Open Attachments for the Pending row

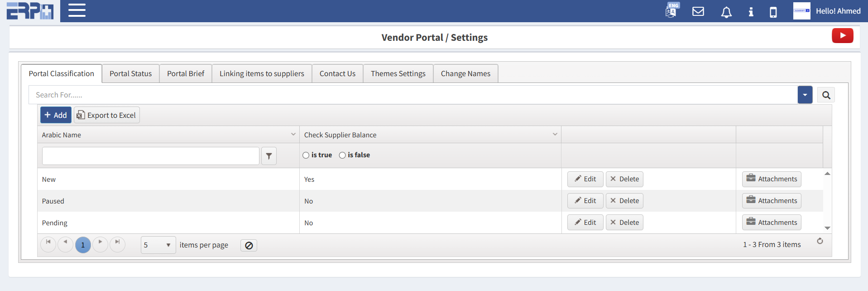click(x=772, y=223)
